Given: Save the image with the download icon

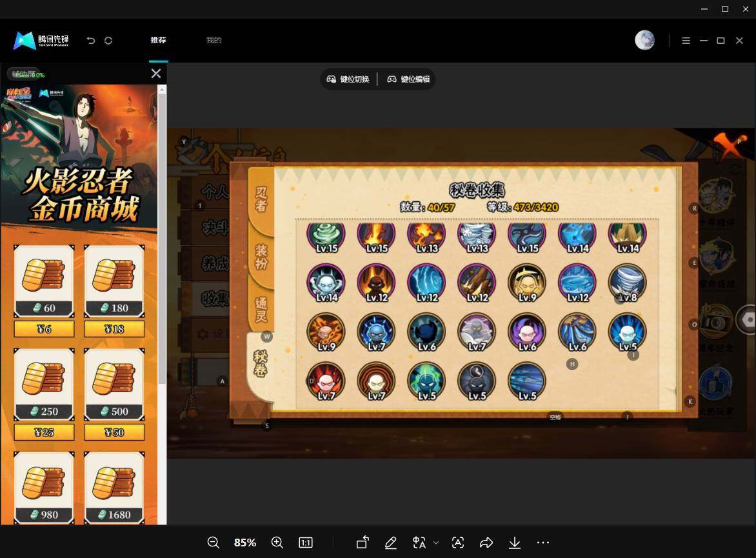Looking at the screenshot, I should pos(515,543).
